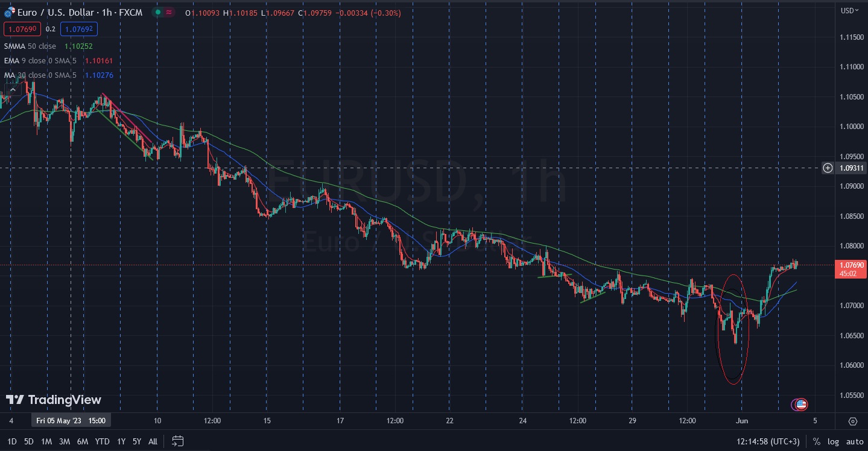
Task: Select the 1M date range
Action: click(x=46, y=441)
